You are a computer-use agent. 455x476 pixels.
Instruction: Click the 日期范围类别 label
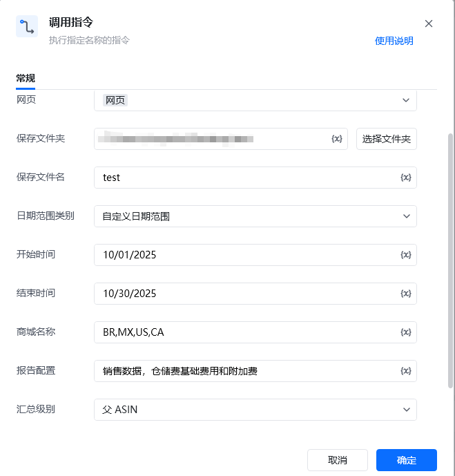[x=46, y=216]
